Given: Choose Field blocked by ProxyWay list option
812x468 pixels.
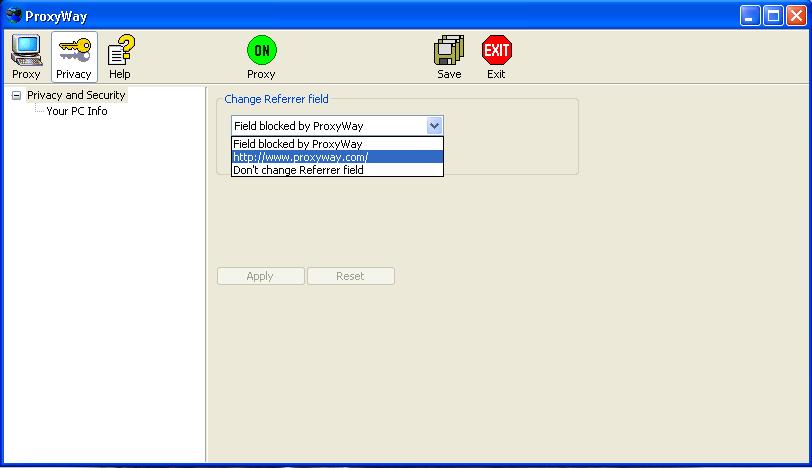Looking at the screenshot, I should (x=337, y=144).
